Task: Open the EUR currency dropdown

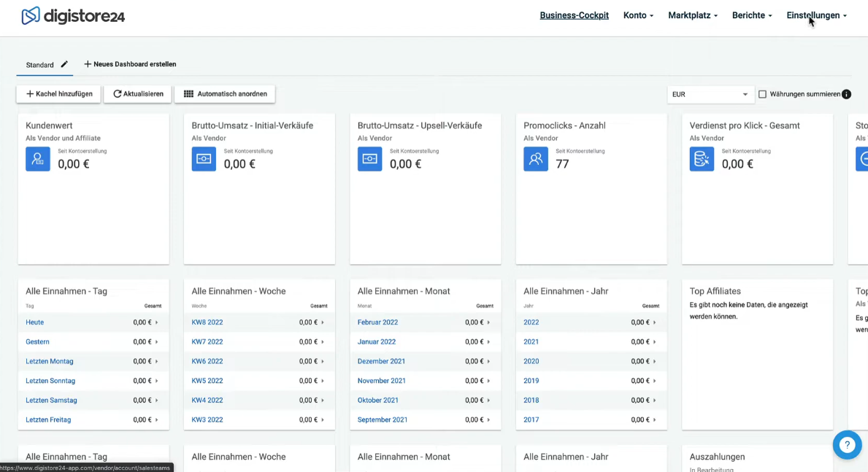Action: (x=710, y=94)
